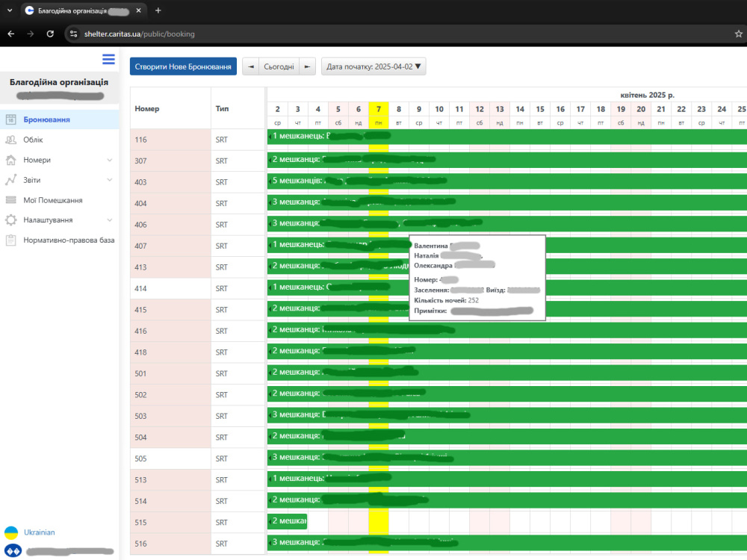The width and height of the screenshot is (747, 560).
Task: Click the Звіти chart icon
Action: click(11, 180)
